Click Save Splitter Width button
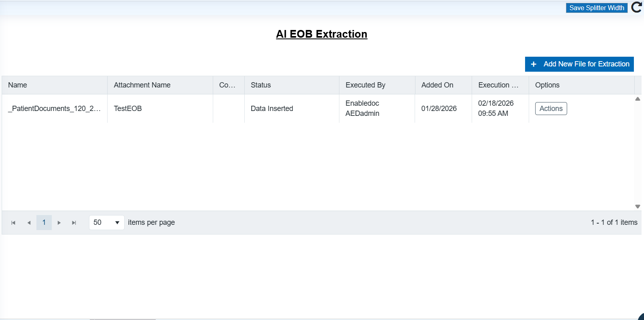 (x=596, y=8)
